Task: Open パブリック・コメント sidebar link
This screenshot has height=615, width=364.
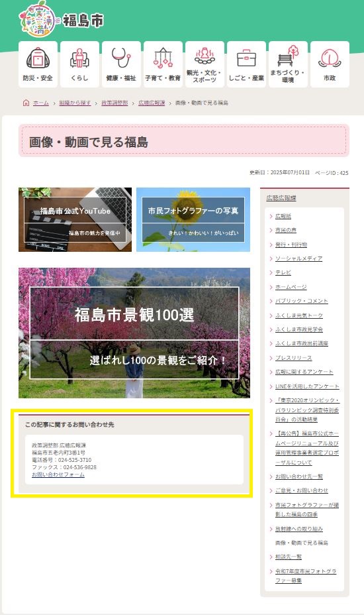Action: pyautogui.click(x=302, y=301)
